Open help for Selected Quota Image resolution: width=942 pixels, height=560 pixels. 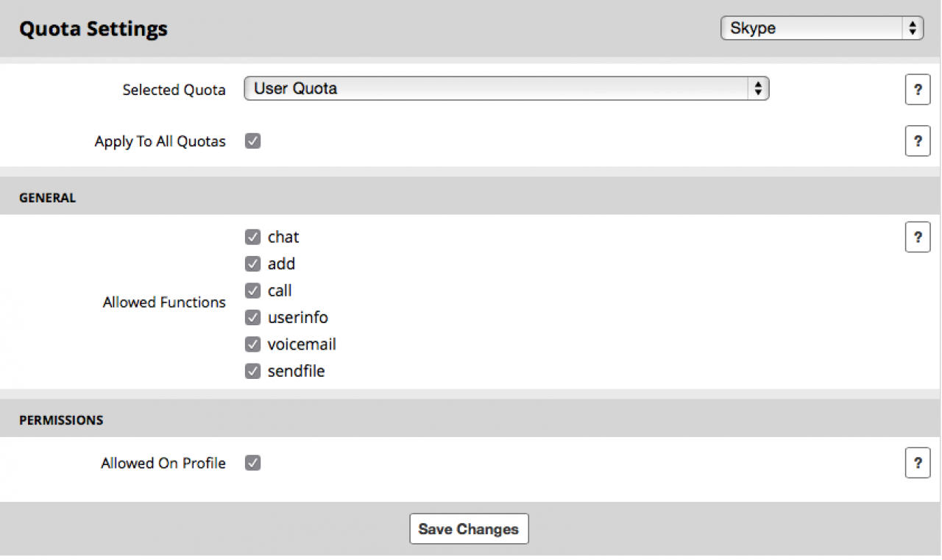click(x=918, y=90)
